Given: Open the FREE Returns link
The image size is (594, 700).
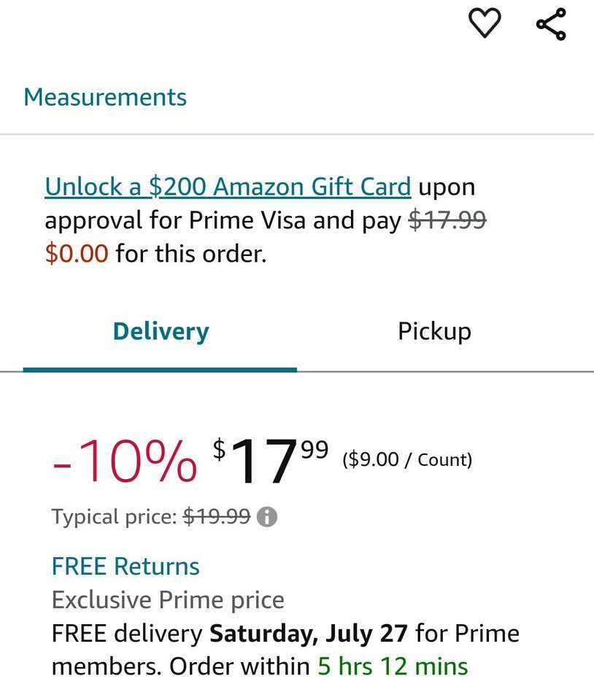Looking at the screenshot, I should coord(126,567).
